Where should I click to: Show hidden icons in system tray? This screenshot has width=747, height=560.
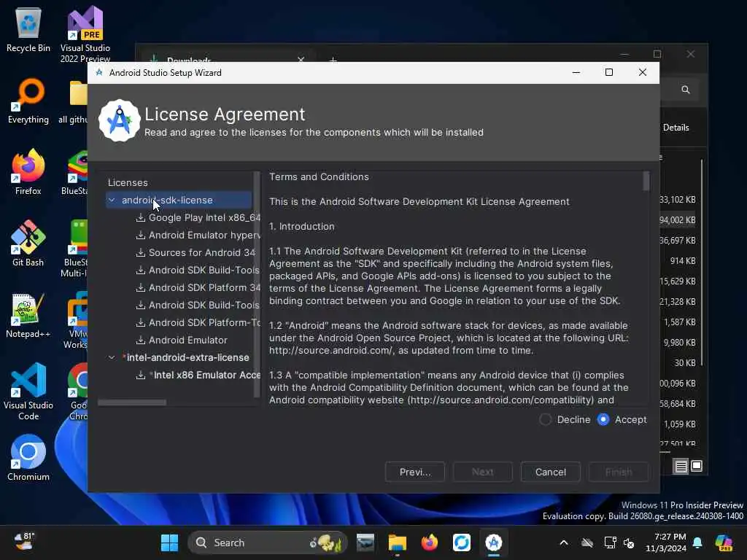[564, 542]
